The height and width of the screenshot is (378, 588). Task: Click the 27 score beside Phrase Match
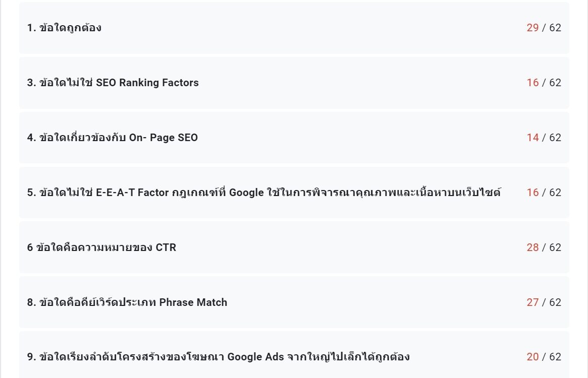pyautogui.click(x=533, y=302)
